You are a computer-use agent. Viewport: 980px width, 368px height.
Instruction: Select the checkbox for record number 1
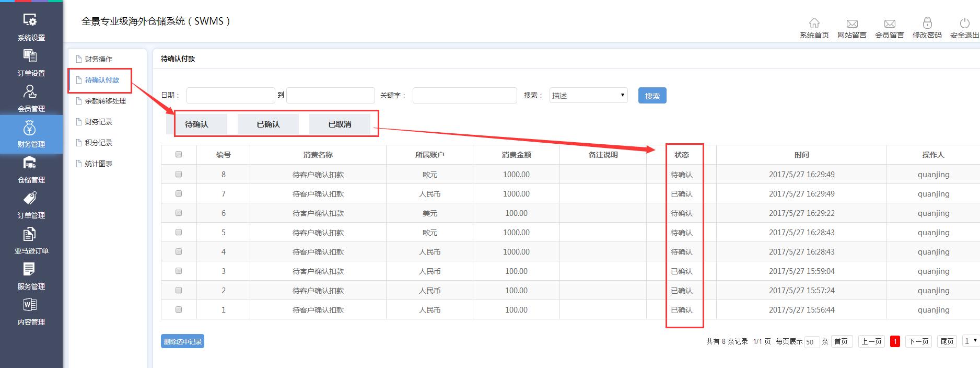(179, 309)
